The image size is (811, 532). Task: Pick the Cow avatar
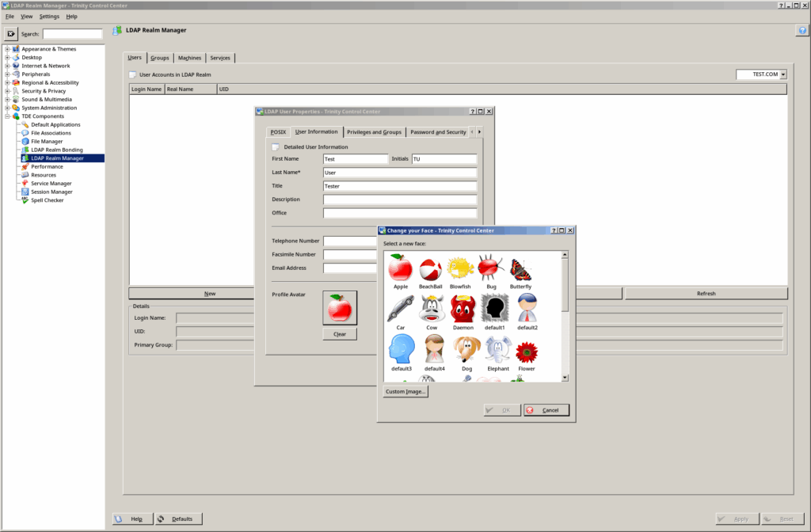click(431, 307)
